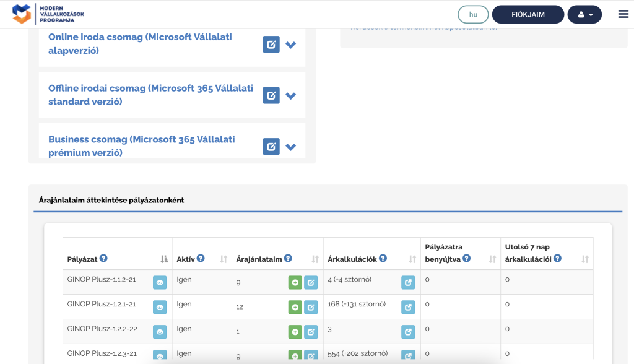634x364 pixels.
Task: Open the edit icon in GINOP Plusz-1.2.1-21 Árajánlataim column
Action: pyautogui.click(x=311, y=306)
